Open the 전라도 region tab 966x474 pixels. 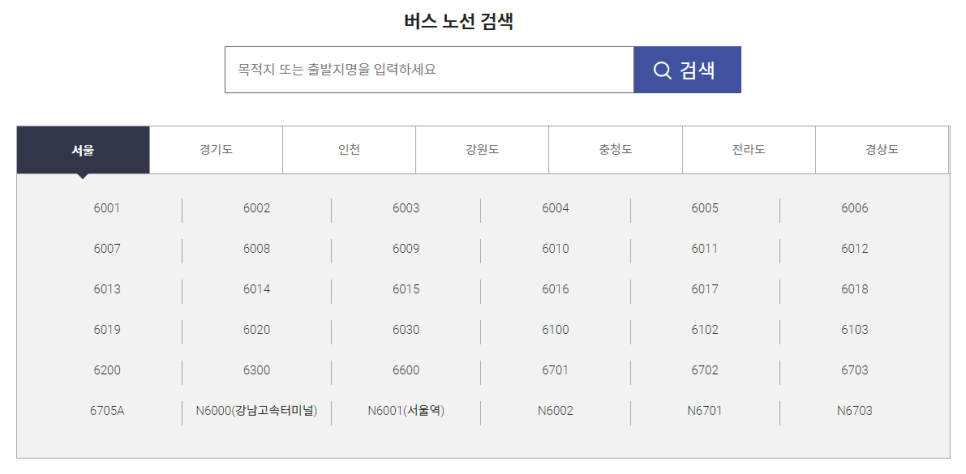click(748, 150)
